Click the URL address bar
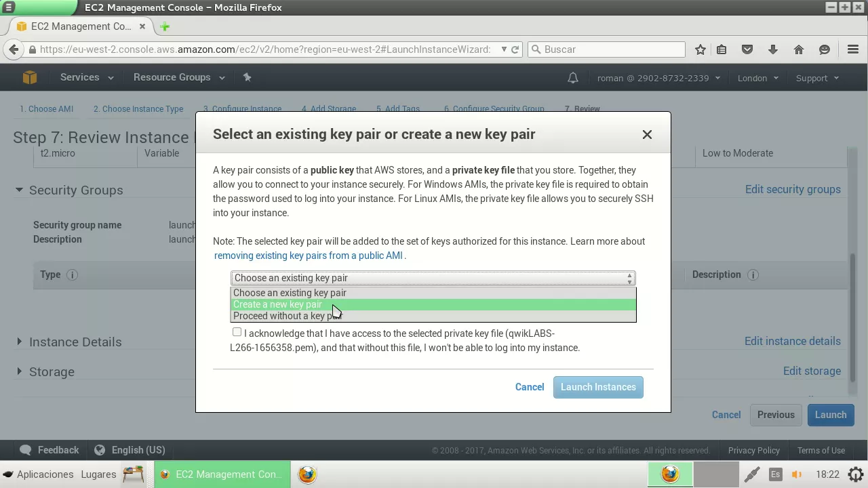868x488 pixels. (x=264, y=49)
